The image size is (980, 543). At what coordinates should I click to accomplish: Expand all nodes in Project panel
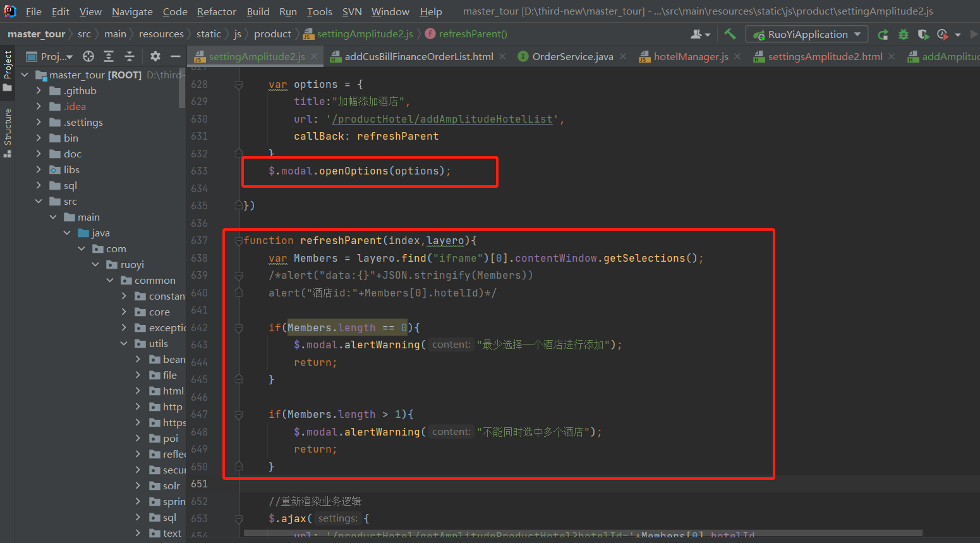tap(109, 56)
